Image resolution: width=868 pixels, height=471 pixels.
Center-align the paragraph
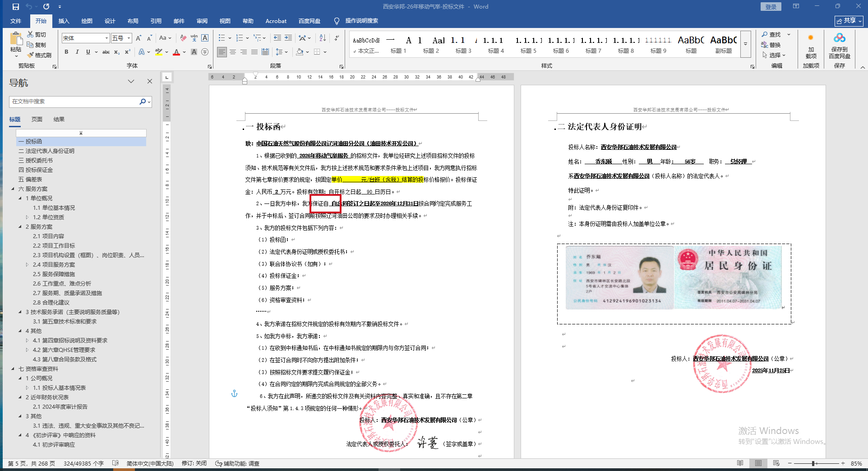click(233, 52)
